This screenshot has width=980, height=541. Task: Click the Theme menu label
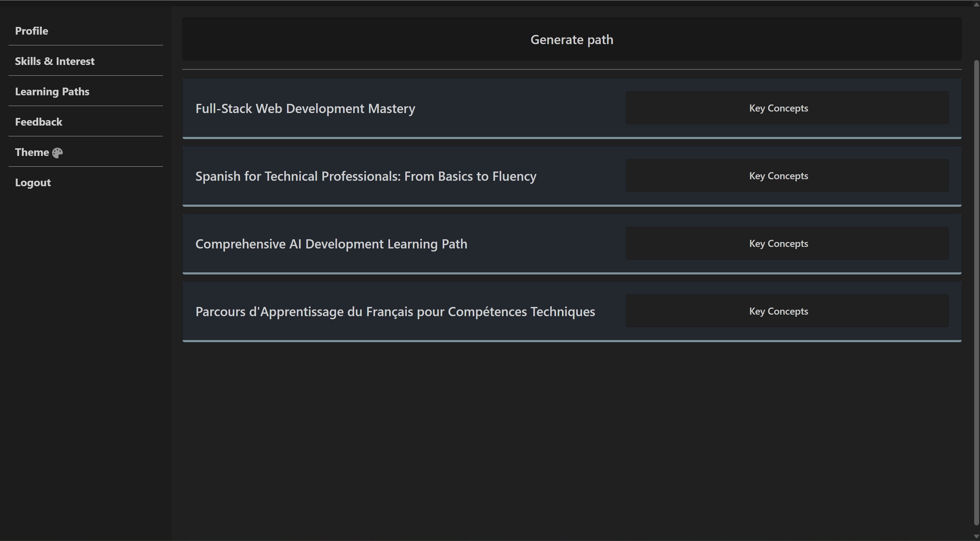point(32,153)
